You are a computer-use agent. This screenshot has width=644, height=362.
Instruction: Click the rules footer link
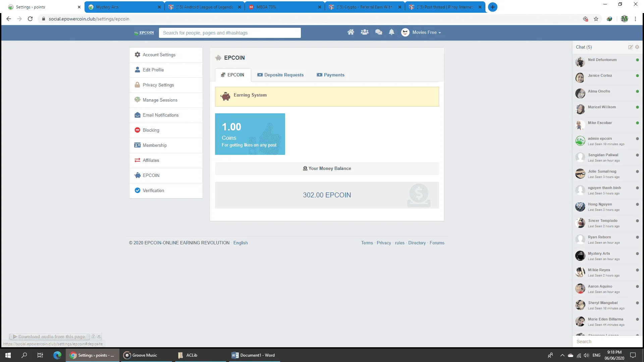[399, 243]
